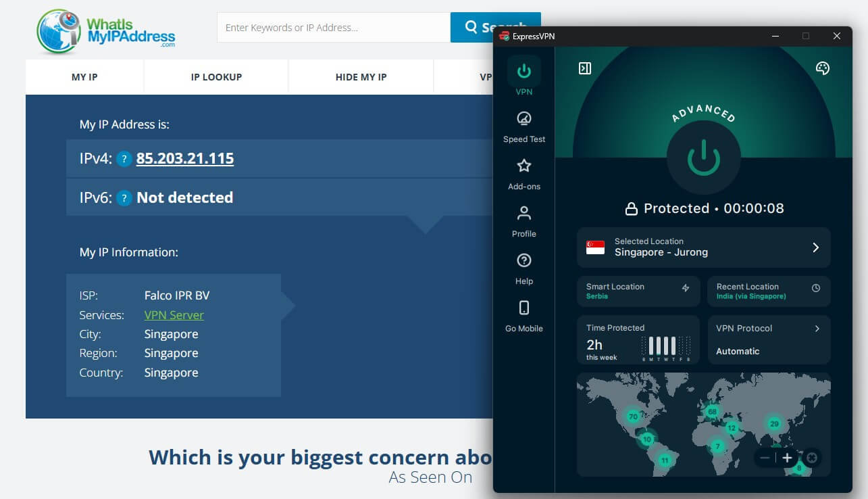
Task: Open Profile in ExpressVPN sidebar
Action: [x=524, y=222]
